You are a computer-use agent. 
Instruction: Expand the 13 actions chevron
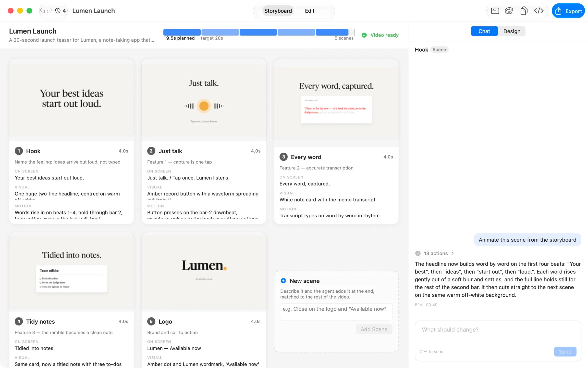tap(453, 253)
